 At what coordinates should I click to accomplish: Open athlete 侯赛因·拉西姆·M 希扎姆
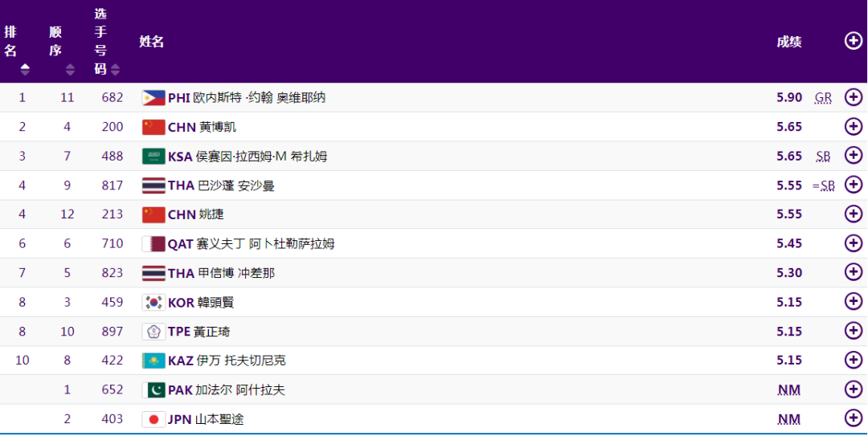pos(261,157)
